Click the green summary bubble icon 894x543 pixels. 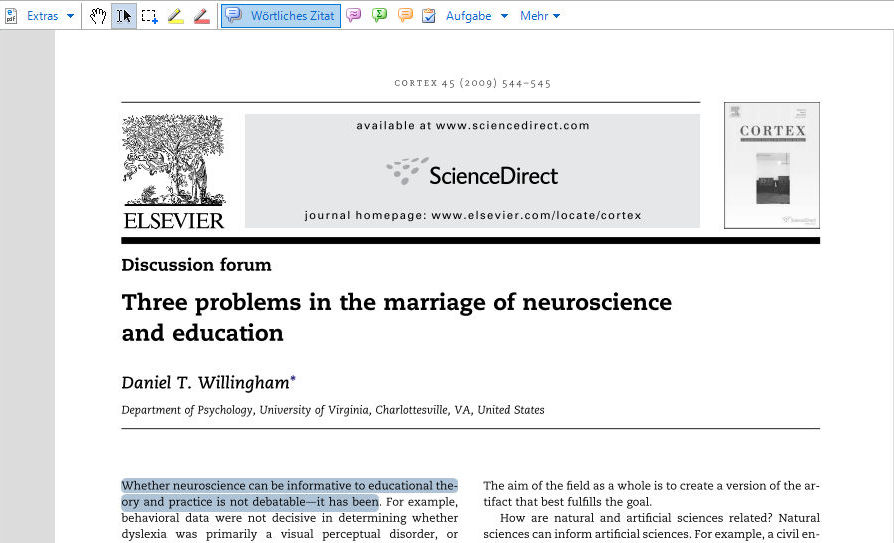tap(379, 16)
